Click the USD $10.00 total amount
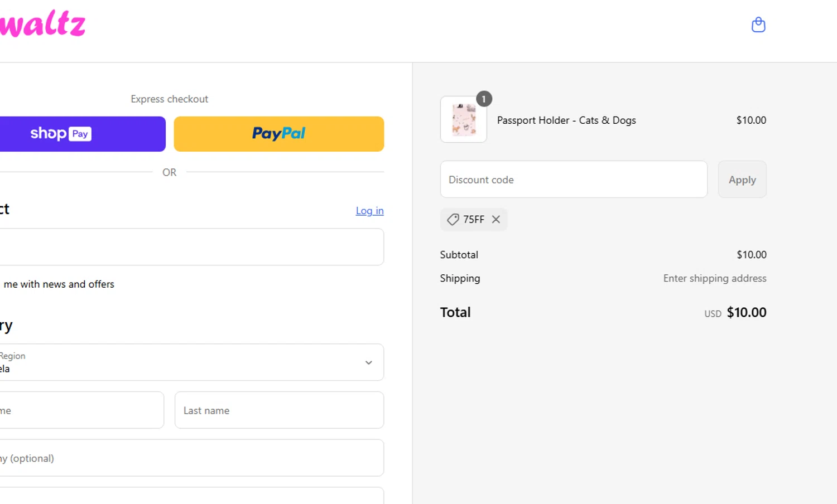Screen dimensions: 837x504 [745, 313]
